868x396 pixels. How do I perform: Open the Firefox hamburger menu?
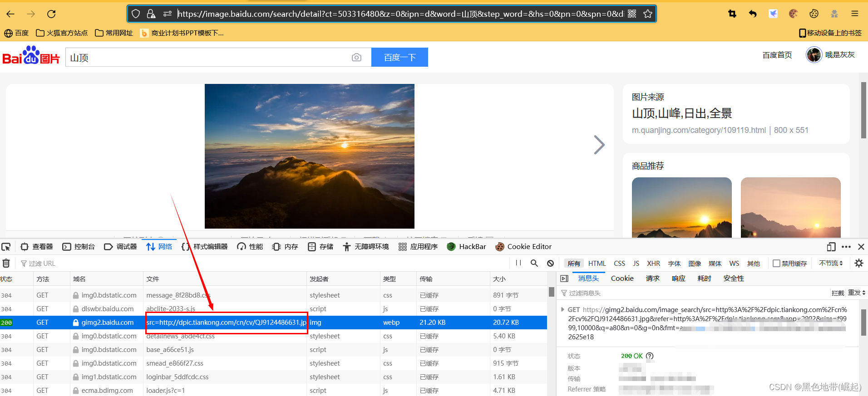(x=855, y=14)
